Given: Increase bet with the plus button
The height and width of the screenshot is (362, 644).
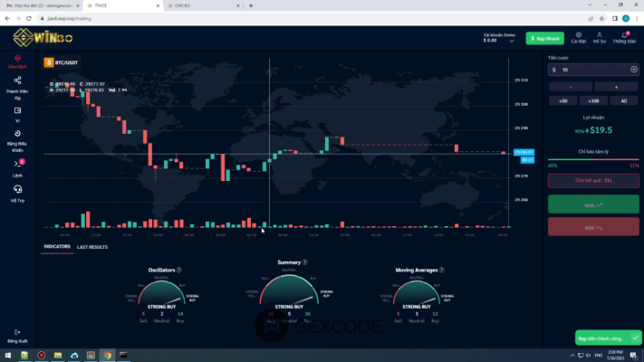Looking at the screenshot, I should point(616,87).
